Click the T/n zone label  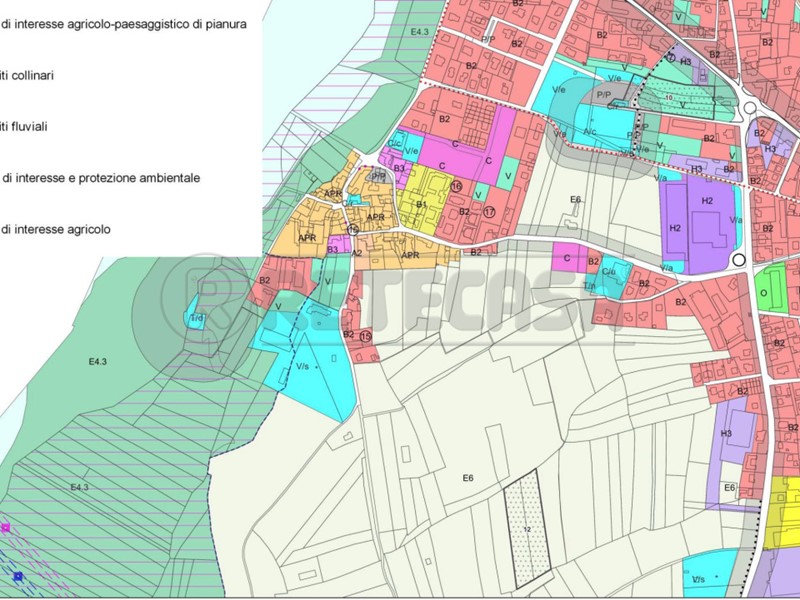coord(590,286)
